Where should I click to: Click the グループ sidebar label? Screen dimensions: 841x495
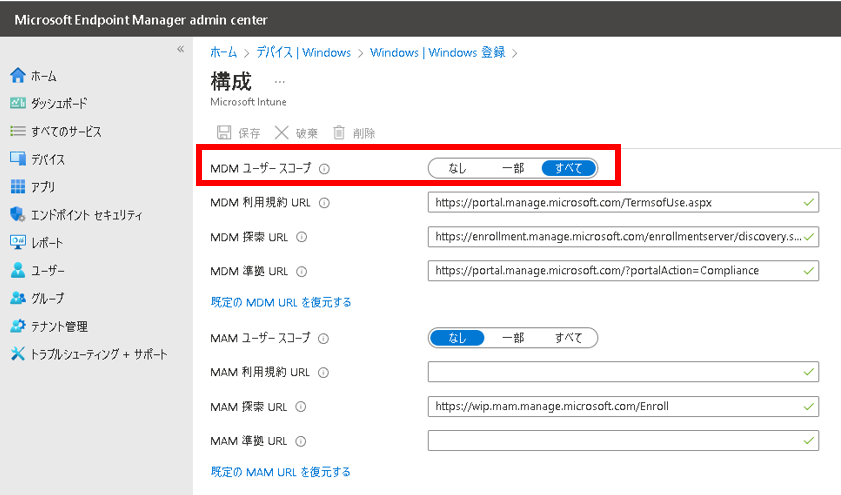[x=47, y=298]
